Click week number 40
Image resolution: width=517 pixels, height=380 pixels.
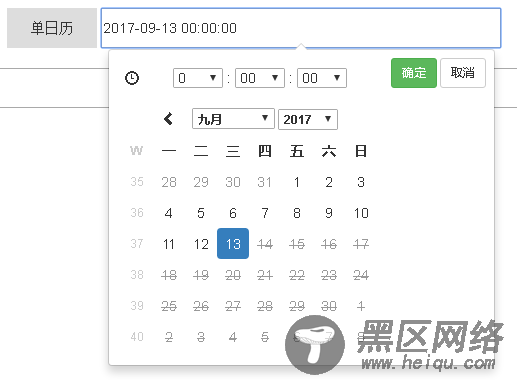(137, 337)
